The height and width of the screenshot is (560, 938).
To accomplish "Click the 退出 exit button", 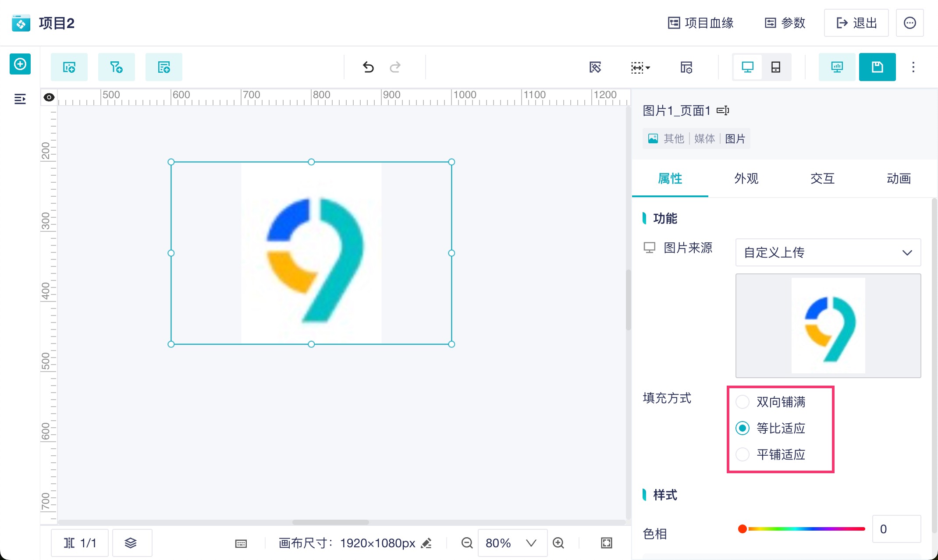I will coord(856,23).
